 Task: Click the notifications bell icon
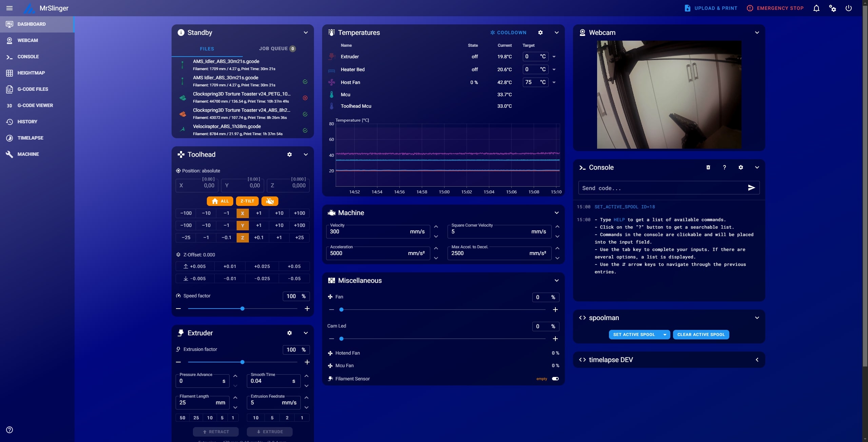[816, 8]
